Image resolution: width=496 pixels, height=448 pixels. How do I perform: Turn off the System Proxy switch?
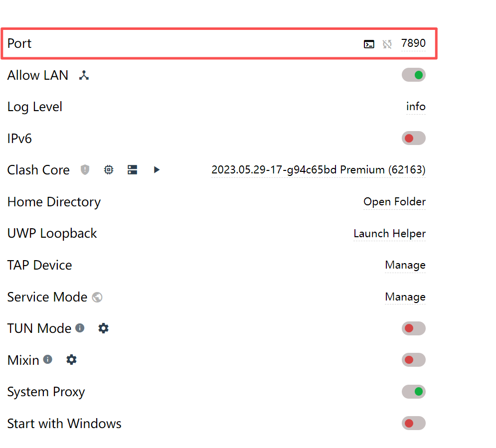(413, 392)
